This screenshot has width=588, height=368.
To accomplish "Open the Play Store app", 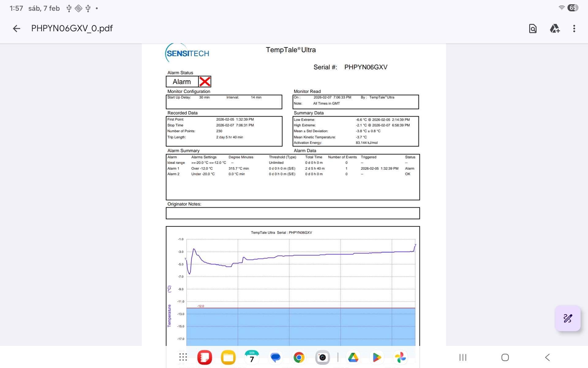I will 377,357.
